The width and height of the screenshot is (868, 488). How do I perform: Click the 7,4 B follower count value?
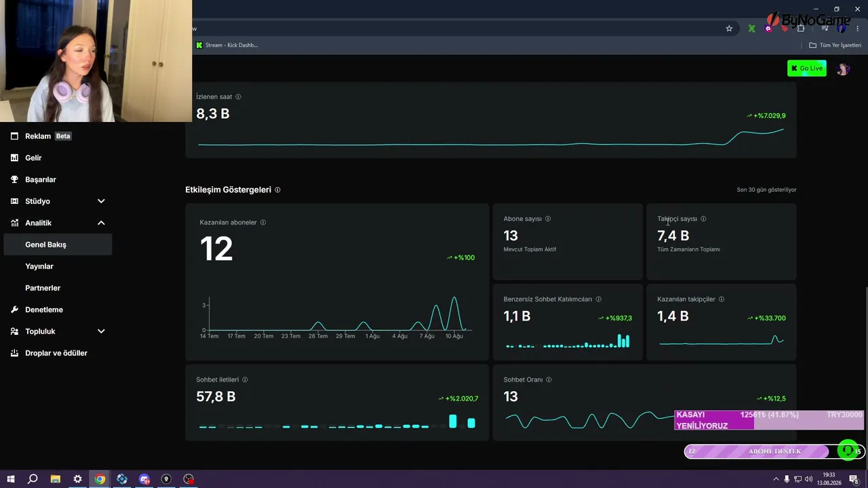tap(673, 236)
